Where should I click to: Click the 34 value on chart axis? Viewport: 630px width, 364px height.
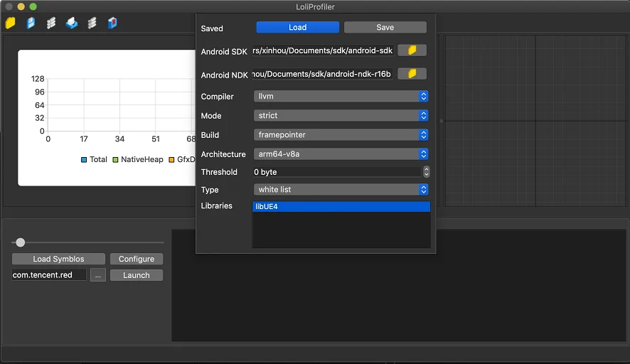click(119, 139)
